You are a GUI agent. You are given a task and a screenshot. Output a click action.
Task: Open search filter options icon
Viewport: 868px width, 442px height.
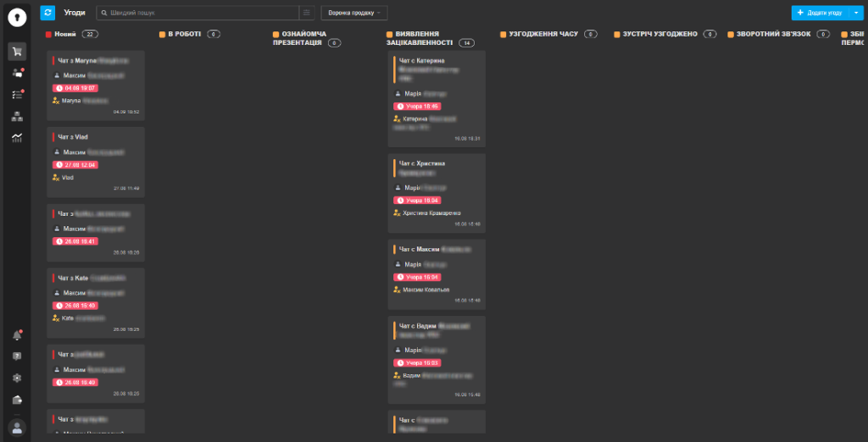pyautogui.click(x=306, y=13)
